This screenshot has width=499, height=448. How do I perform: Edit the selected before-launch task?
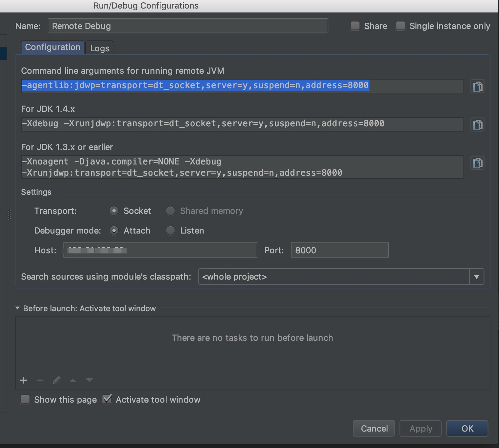pyautogui.click(x=56, y=380)
